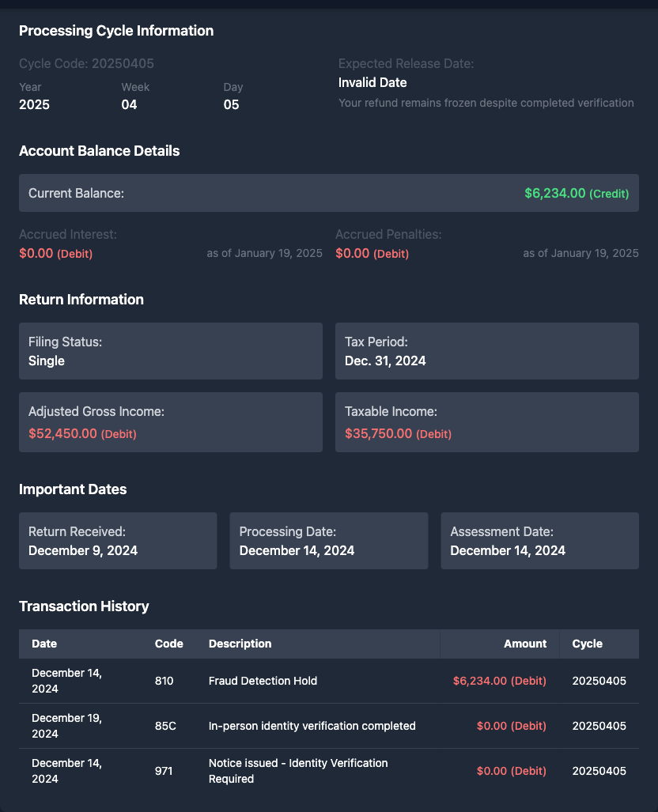This screenshot has width=658, height=812.
Task: Select the In-person identity verification completed row
Action: point(328,726)
